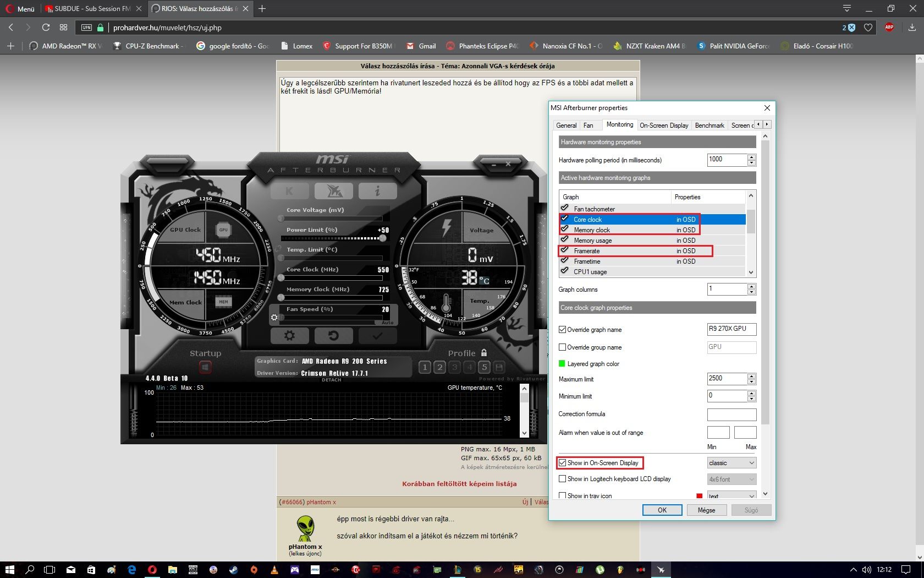Image resolution: width=924 pixels, height=578 pixels.
Task: Toggle the Frametime graph checkmark
Action: pos(565,261)
